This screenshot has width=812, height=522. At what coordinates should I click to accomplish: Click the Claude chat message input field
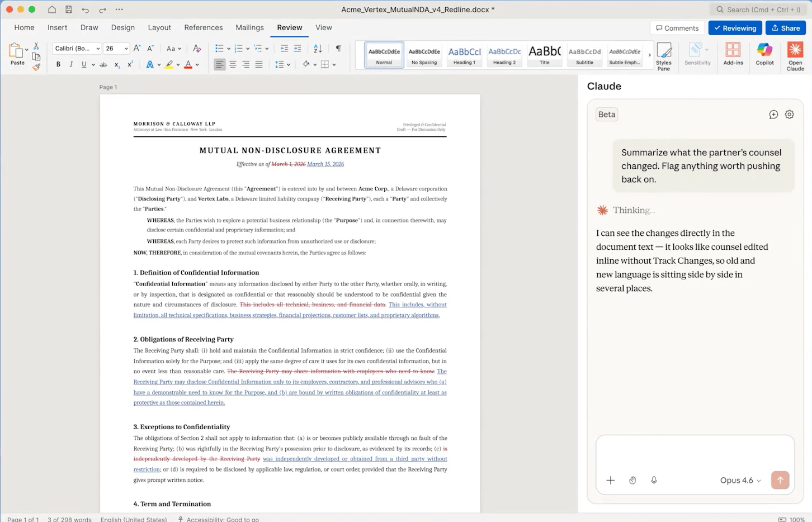click(x=695, y=454)
